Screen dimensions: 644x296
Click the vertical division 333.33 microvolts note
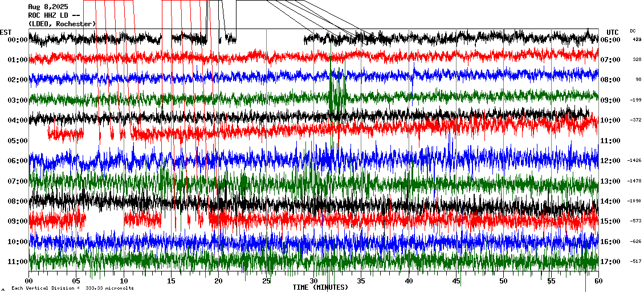pyautogui.click(x=72, y=289)
